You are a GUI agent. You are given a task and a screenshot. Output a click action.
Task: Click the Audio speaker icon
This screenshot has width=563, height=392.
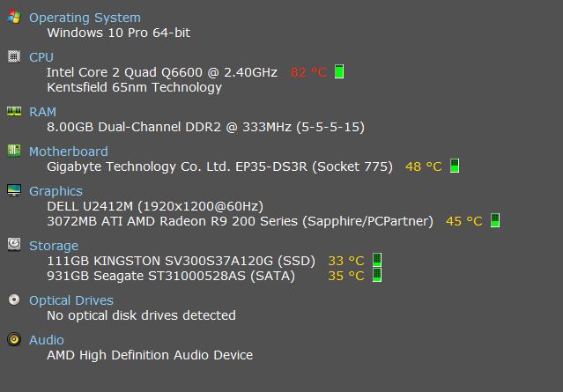pos(14,339)
